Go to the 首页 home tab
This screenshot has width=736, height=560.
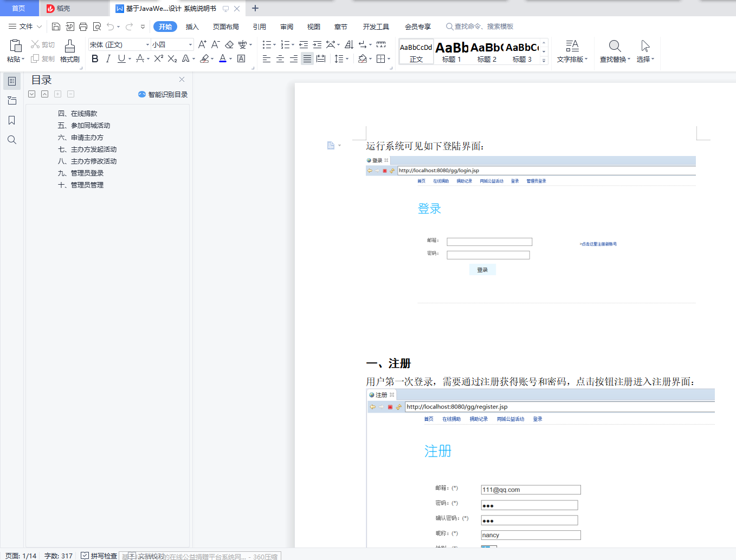point(18,8)
